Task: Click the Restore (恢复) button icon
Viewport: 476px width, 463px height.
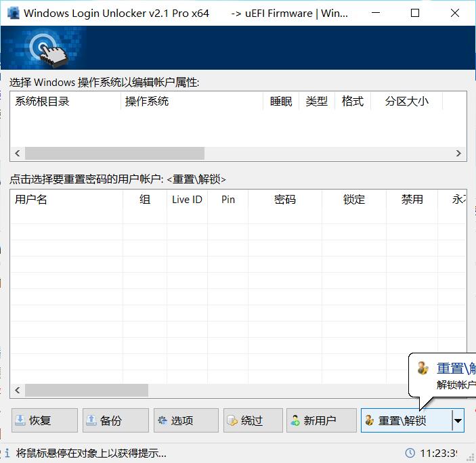Action: tap(20, 420)
